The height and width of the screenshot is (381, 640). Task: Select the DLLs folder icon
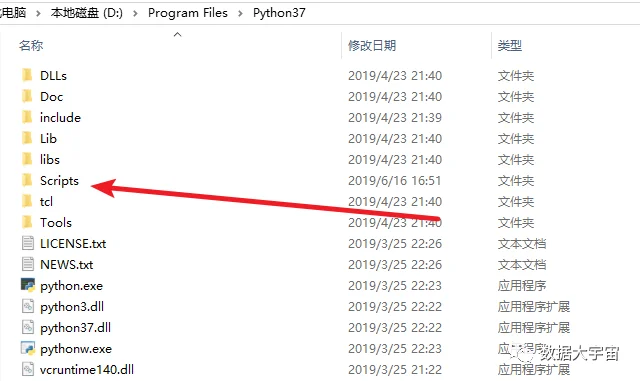[27, 75]
